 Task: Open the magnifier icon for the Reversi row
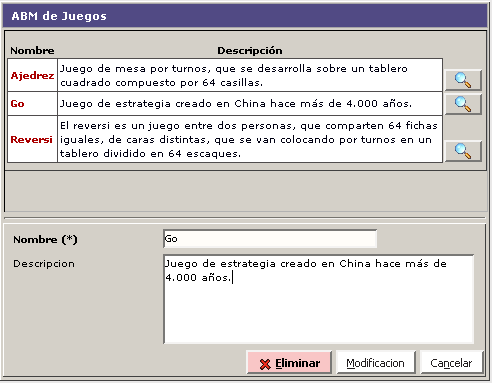click(463, 151)
